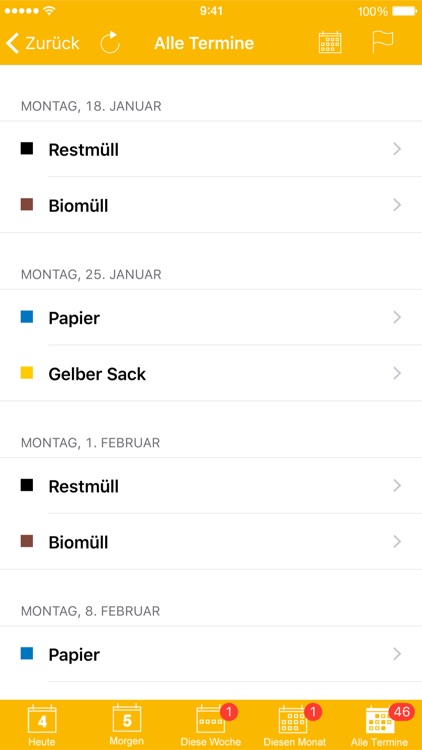Viewport: 422px width, 750px height.
Task: Open the Gelber Sack entry
Action: (x=211, y=373)
